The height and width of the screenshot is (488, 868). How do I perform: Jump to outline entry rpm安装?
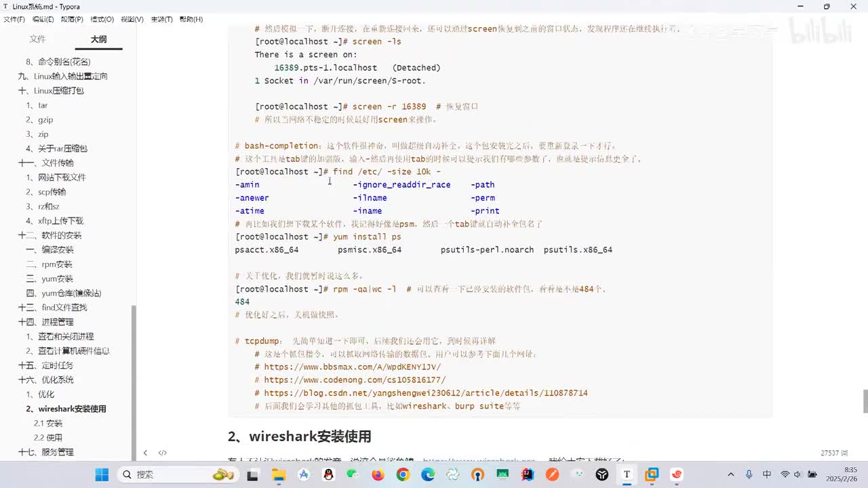(49, 264)
